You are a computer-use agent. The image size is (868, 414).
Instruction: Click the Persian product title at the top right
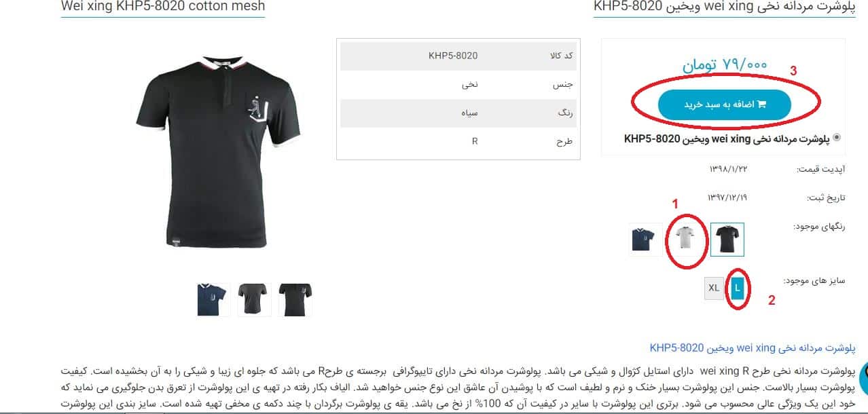pos(724,7)
